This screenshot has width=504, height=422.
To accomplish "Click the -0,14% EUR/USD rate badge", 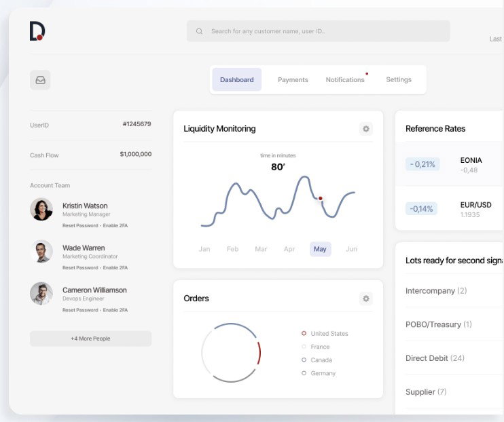I will (x=421, y=209).
